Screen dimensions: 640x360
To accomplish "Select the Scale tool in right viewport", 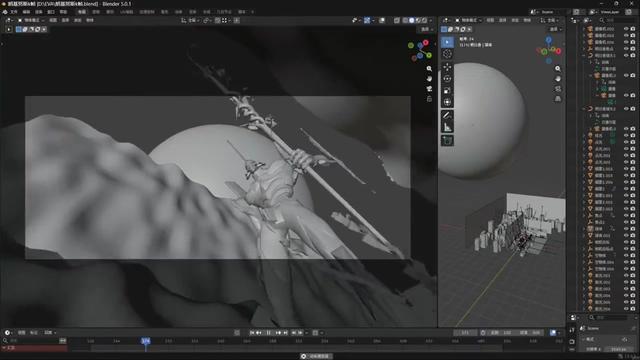I will click(x=447, y=90).
